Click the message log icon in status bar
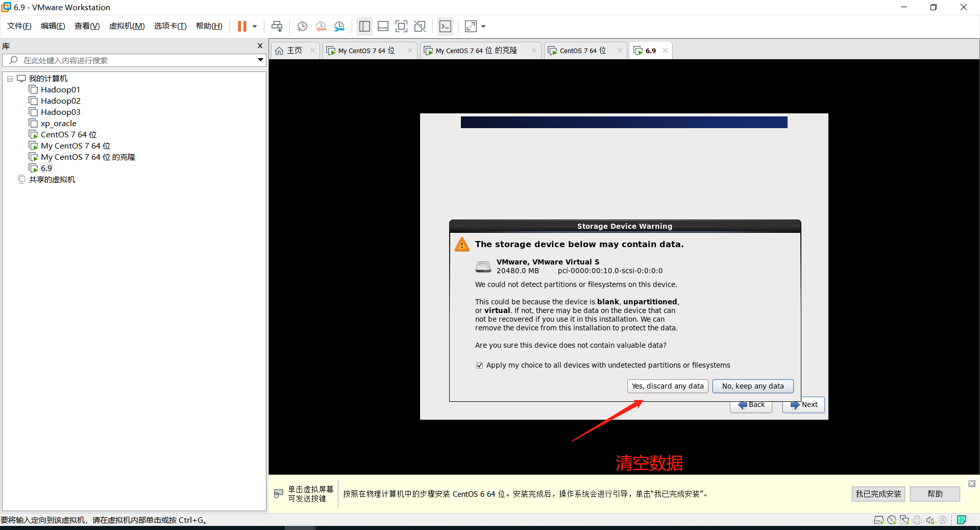This screenshot has height=530, width=980. [x=962, y=520]
